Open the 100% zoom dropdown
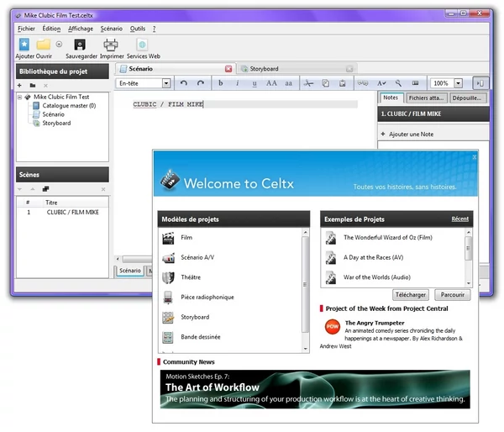The width and height of the screenshot is (504, 432). (459, 83)
